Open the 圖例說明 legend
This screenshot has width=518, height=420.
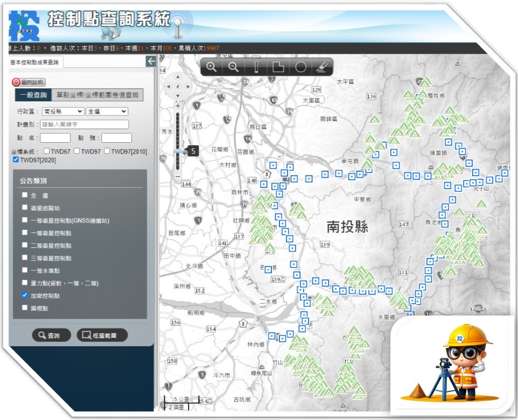29,82
